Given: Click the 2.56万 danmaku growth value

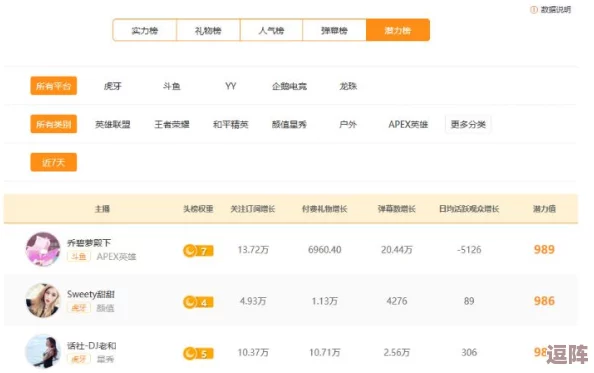Looking at the screenshot, I should point(397,353).
